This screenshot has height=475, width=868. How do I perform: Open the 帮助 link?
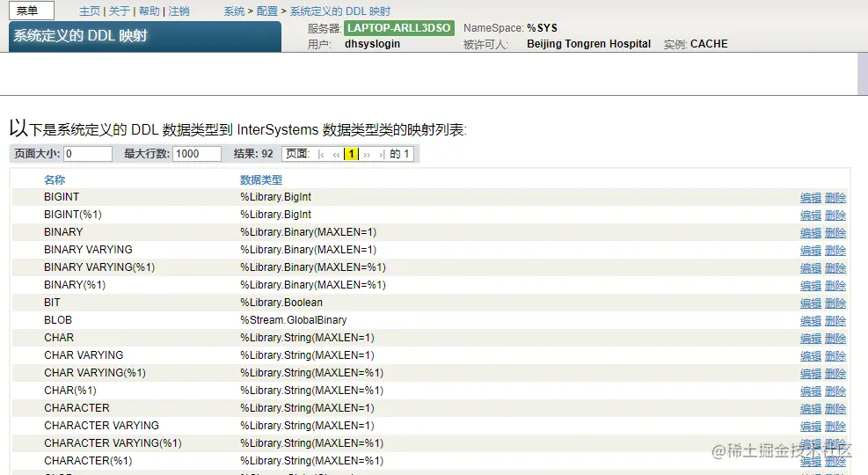click(149, 11)
